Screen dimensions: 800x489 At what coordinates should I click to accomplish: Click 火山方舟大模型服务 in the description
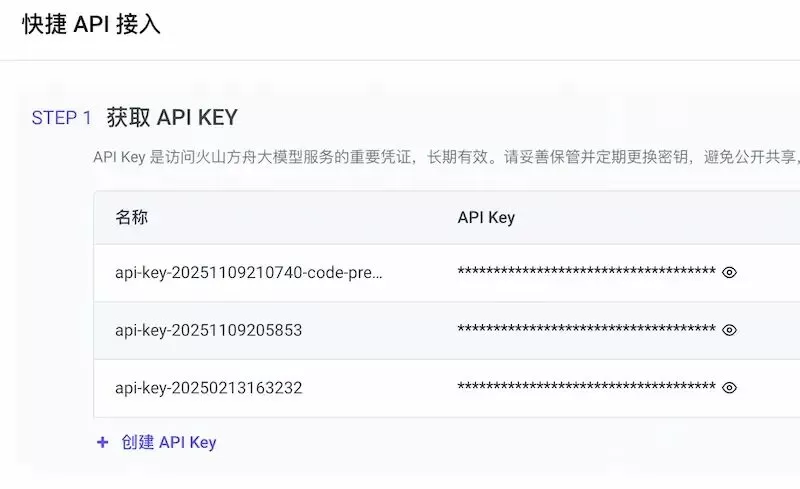point(265,157)
